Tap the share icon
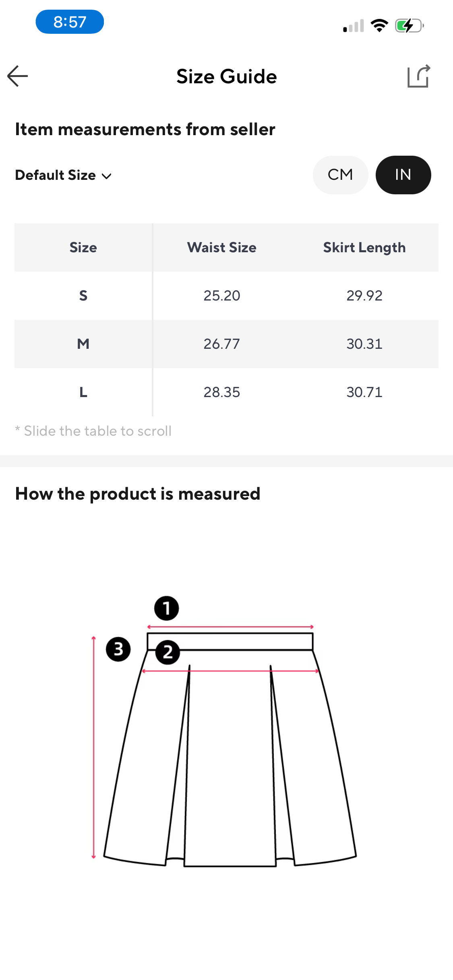Image resolution: width=453 pixels, height=980 pixels. click(x=419, y=76)
